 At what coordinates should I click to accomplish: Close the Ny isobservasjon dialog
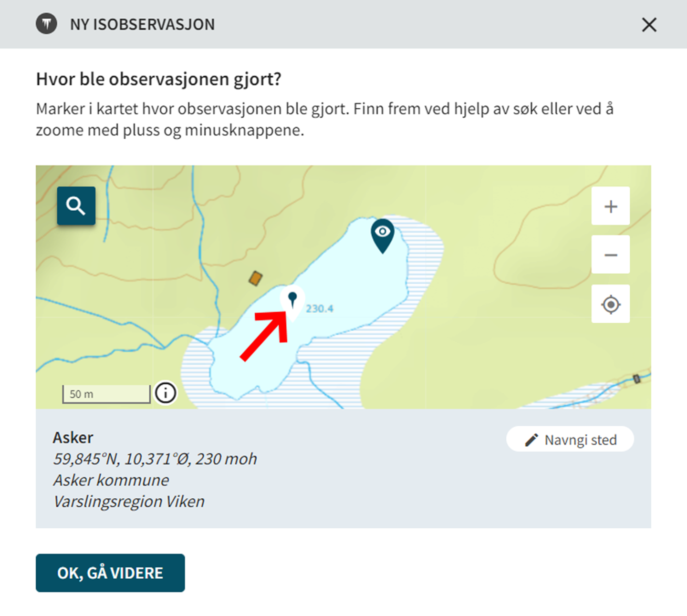click(x=649, y=24)
